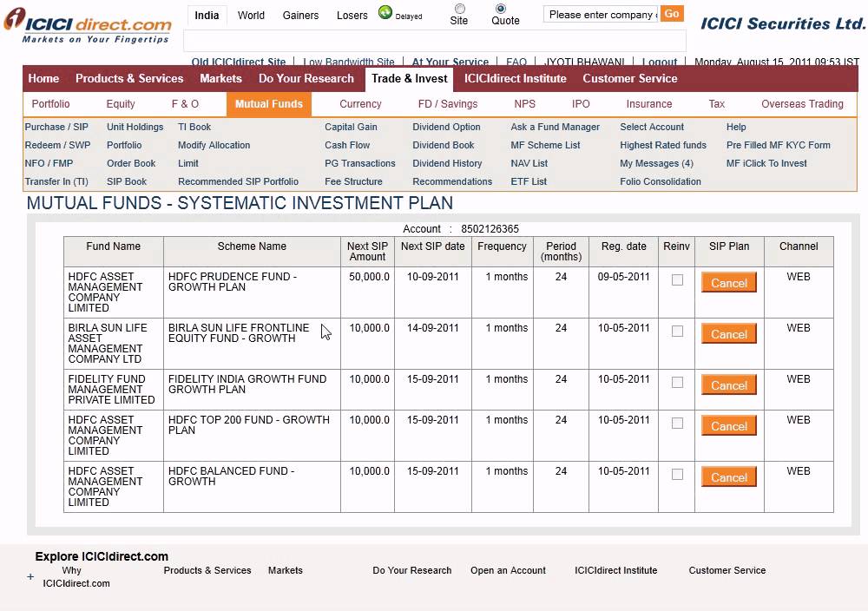
Task: Open the Highest Rated funds link
Action: click(x=663, y=145)
